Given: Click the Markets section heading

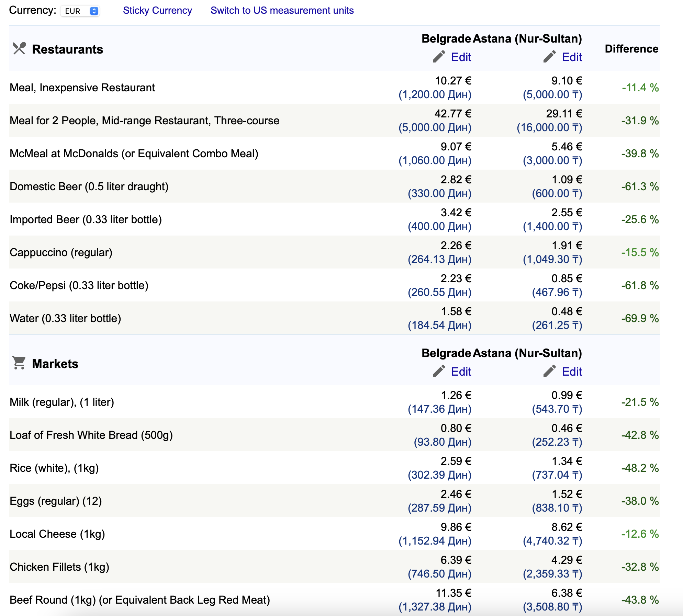Looking at the screenshot, I should click(x=55, y=364).
